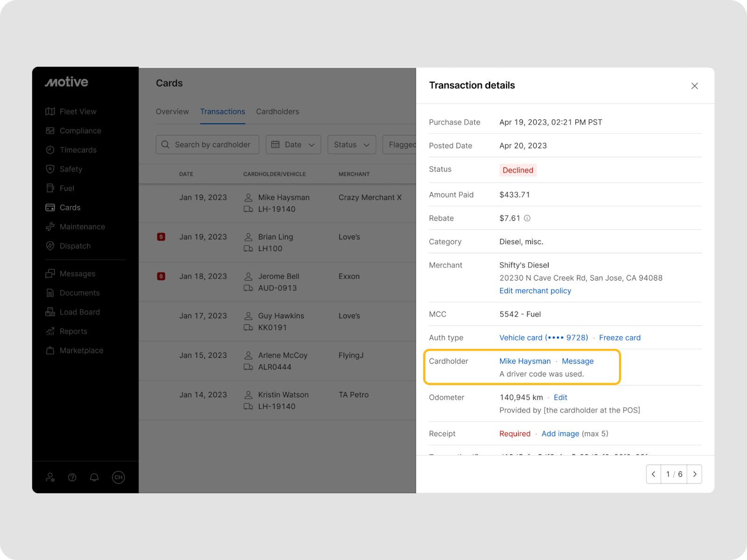
Task: Click the rebate info icon
Action: tap(527, 218)
